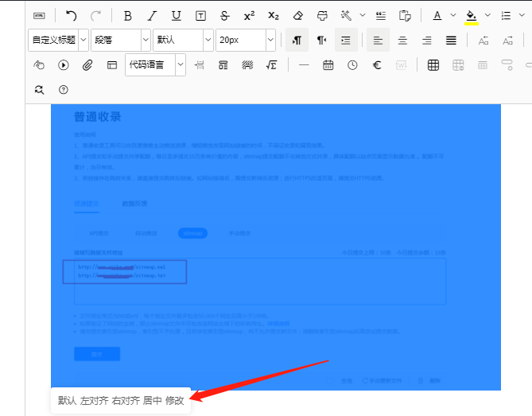
Task: Toggle italic formatting
Action: point(153,15)
